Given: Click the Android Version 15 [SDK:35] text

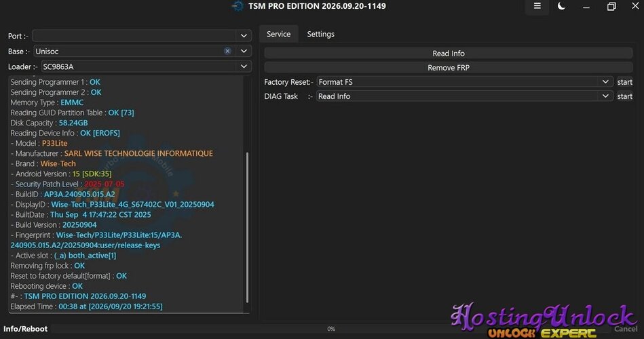Looking at the screenshot, I should coord(92,174).
